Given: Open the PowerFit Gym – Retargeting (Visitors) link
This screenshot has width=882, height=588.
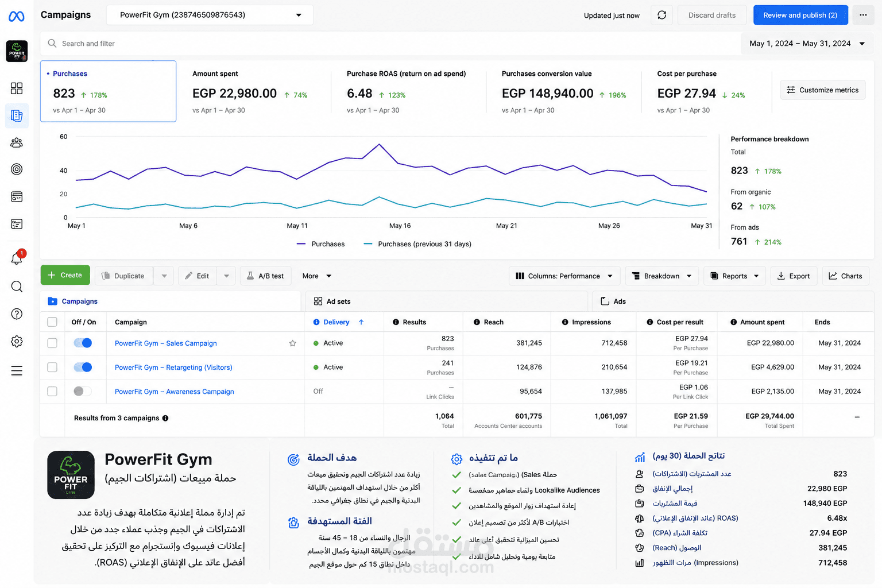Looking at the screenshot, I should coord(173,367).
